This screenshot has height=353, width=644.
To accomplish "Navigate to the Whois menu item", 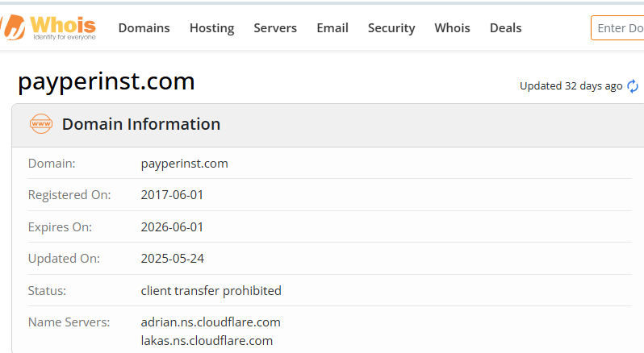I will pyautogui.click(x=452, y=28).
